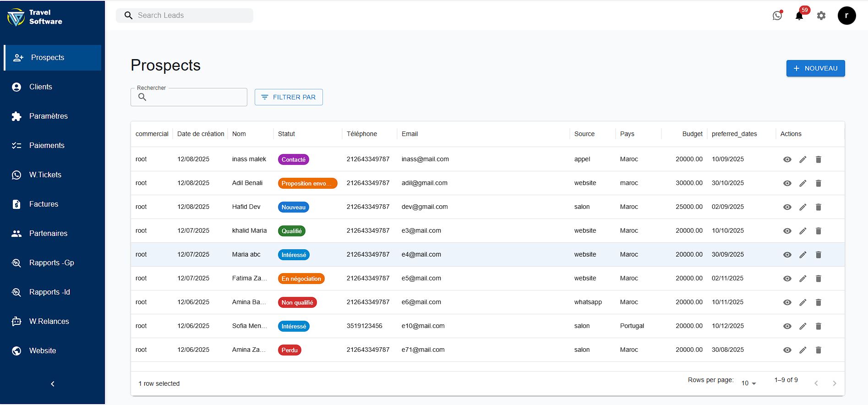View the Maria abc prospect via eye icon

click(787, 255)
